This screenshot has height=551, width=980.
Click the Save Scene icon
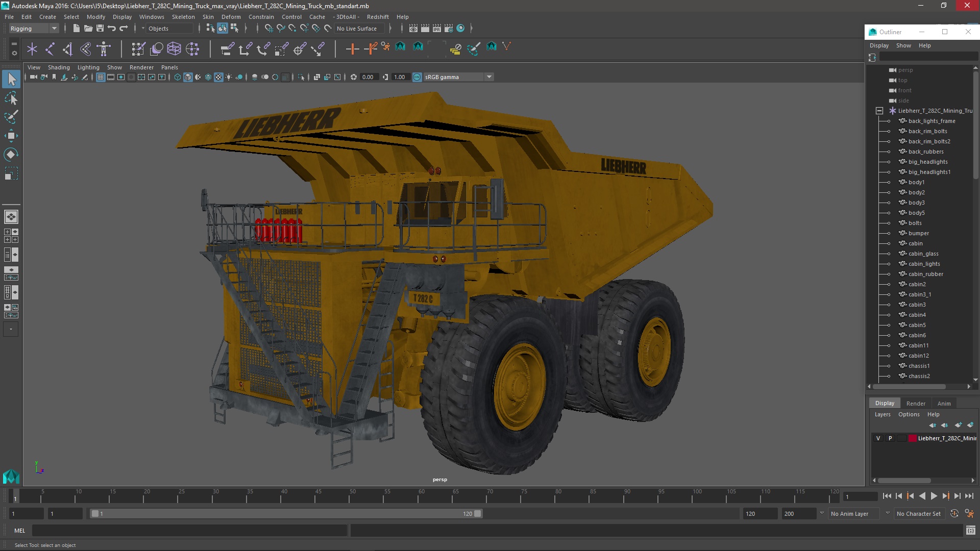(x=100, y=29)
